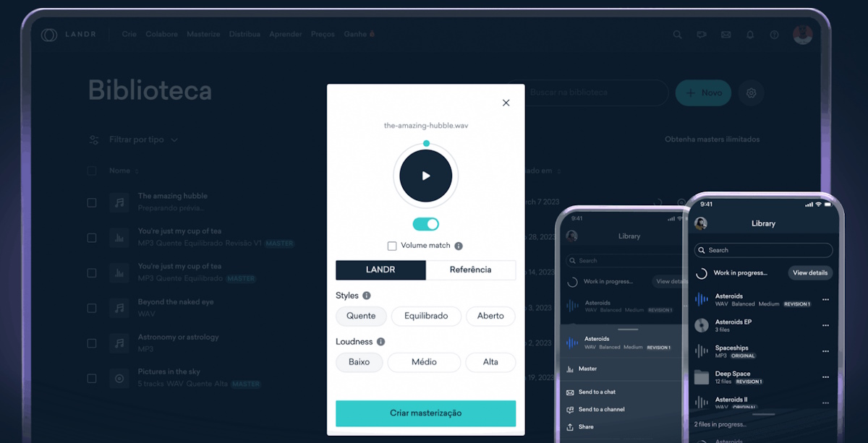This screenshot has width=868, height=443.
Task: Toggle the mastered preview switch
Action: (x=426, y=224)
